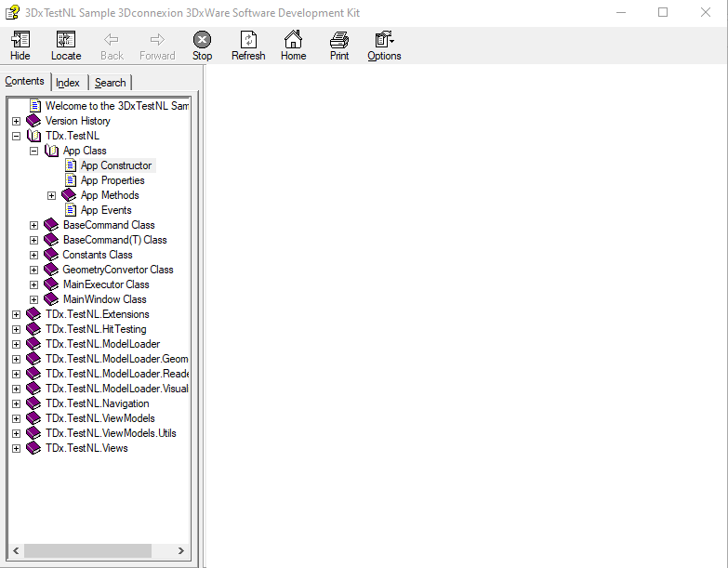Viewport: 728px width, 568px height.
Task: Expand the TDx.TestNL.ModelLoader node
Action: click(16, 344)
